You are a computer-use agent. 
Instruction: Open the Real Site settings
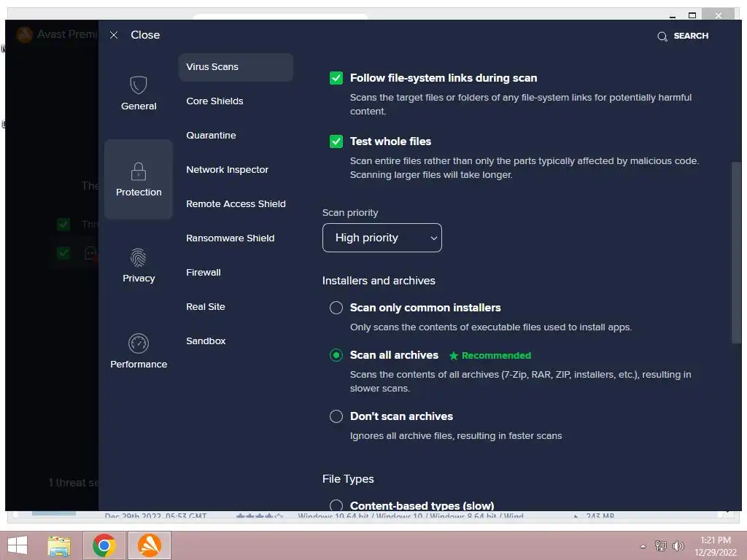pyautogui.click(x=205, y=307)
